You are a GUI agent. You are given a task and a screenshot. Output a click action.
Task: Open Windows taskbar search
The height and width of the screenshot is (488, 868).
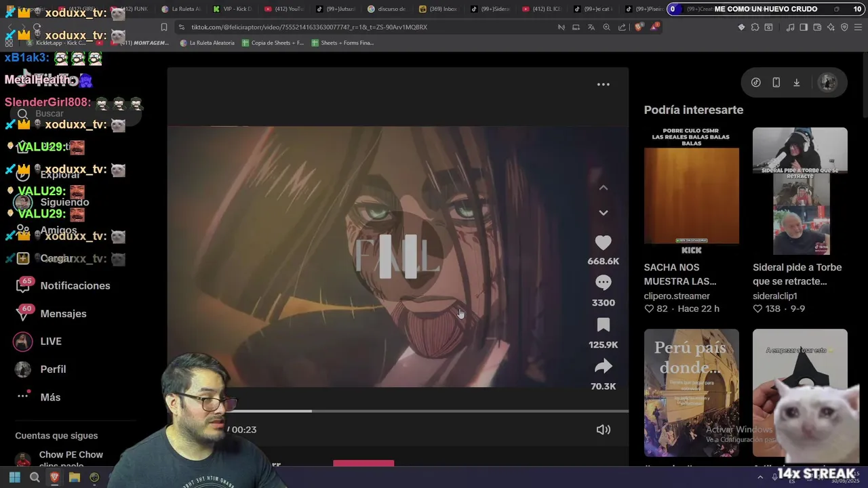[35, 478]
